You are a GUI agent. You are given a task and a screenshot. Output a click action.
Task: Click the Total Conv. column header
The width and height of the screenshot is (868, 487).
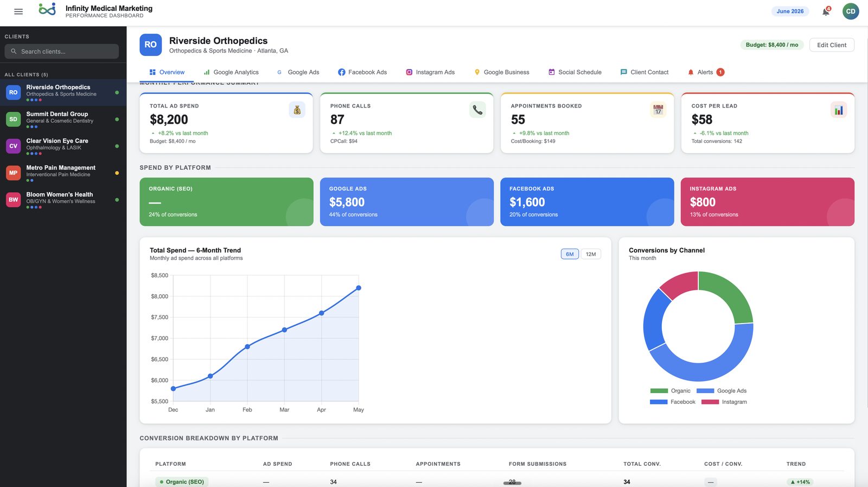click(642, 464)
